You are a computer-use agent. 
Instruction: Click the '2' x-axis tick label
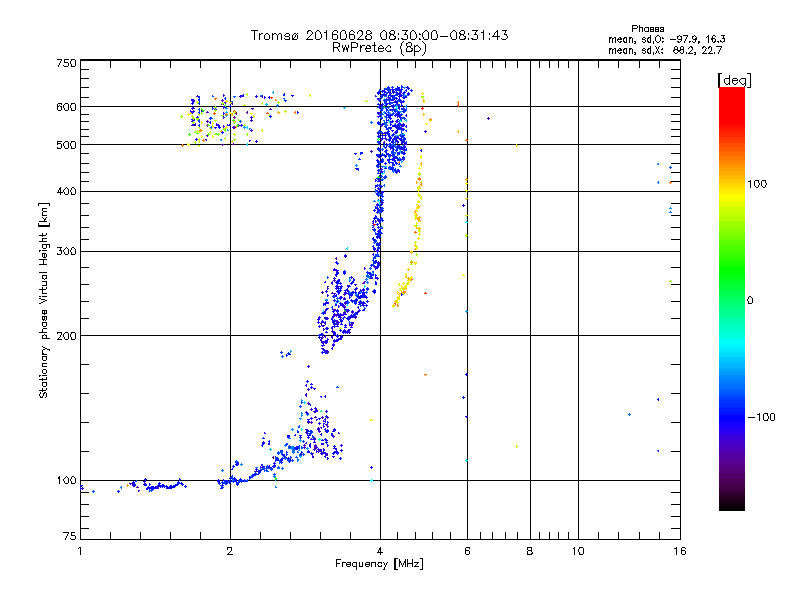230,551
